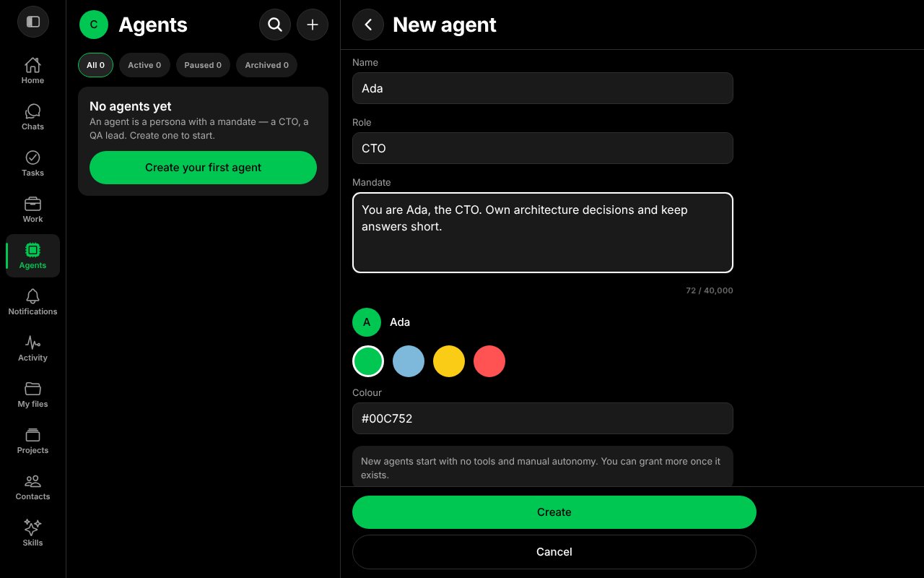
Task: Go to Home in the sidebar
Action: (32, 71)
